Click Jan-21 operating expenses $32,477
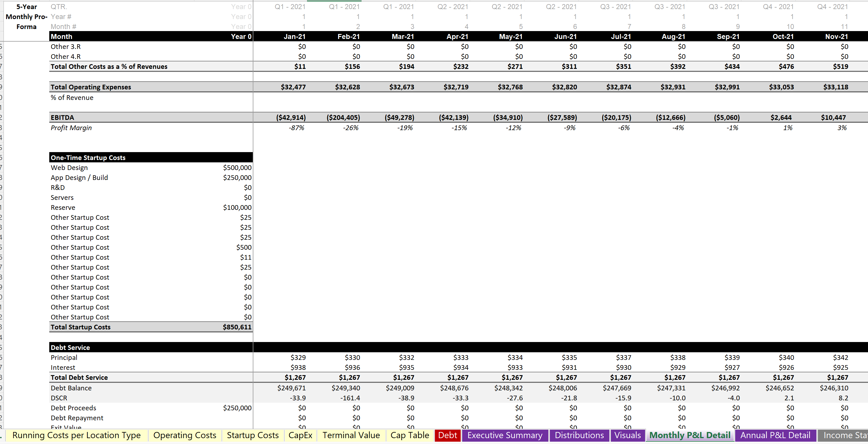The height and width of the screenshot is (444, 868). tap(293, 87)
